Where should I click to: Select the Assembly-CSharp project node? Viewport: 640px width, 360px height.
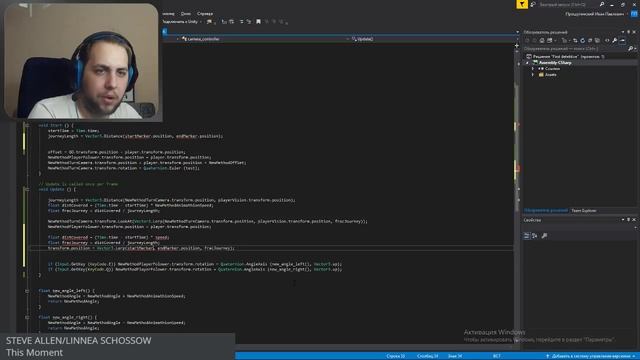(555, 62)
